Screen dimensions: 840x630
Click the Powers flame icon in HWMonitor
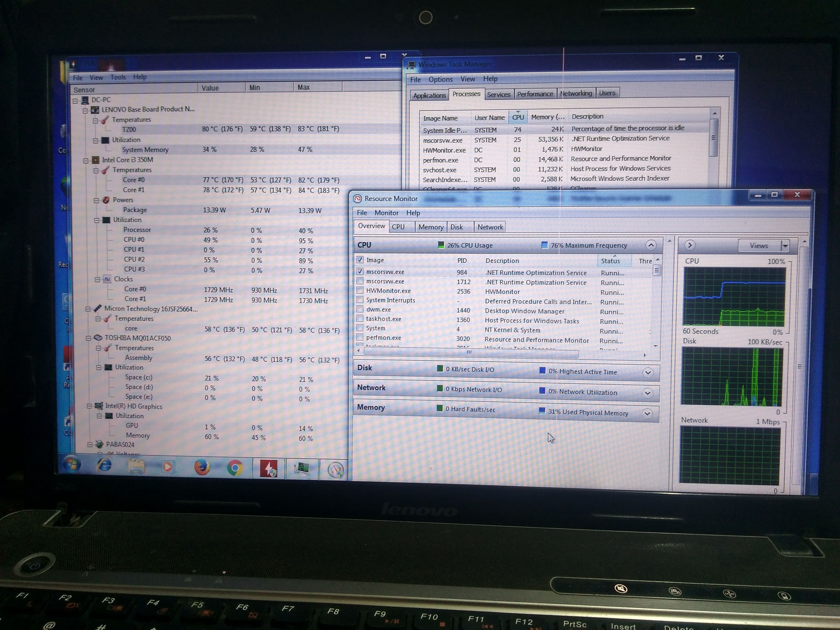point(106,200)
